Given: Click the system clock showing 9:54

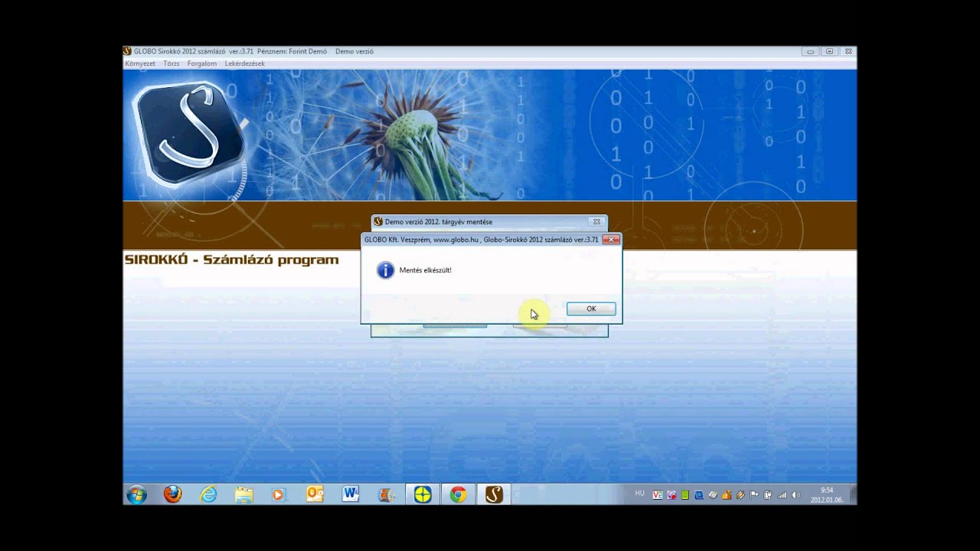Looking at the screenshot, I should point(827,494).
